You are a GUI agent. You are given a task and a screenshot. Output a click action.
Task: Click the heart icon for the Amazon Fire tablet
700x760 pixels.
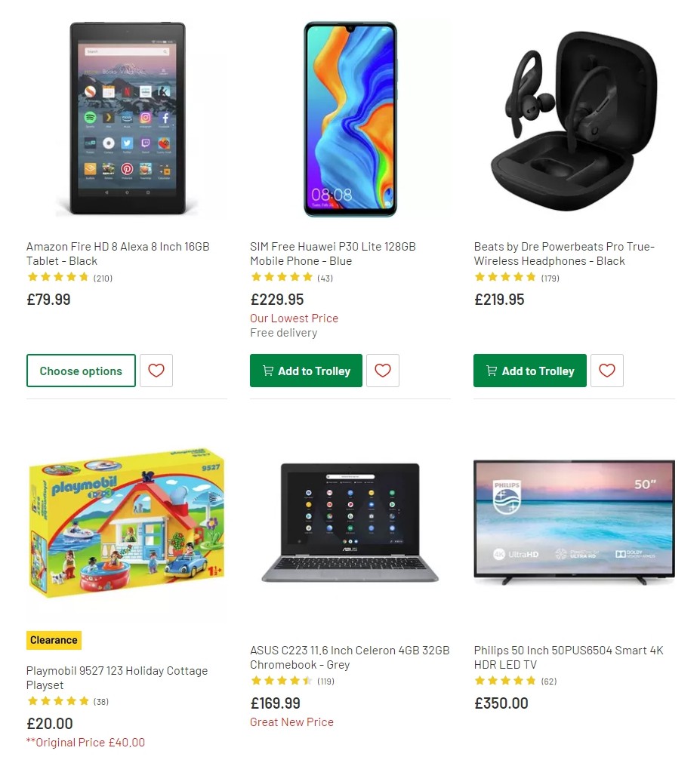pyautogui.click(x=156, y=371)
